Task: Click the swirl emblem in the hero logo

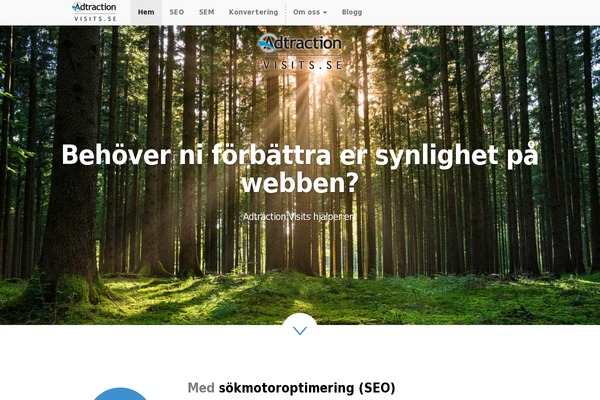Action: point(268,42)
